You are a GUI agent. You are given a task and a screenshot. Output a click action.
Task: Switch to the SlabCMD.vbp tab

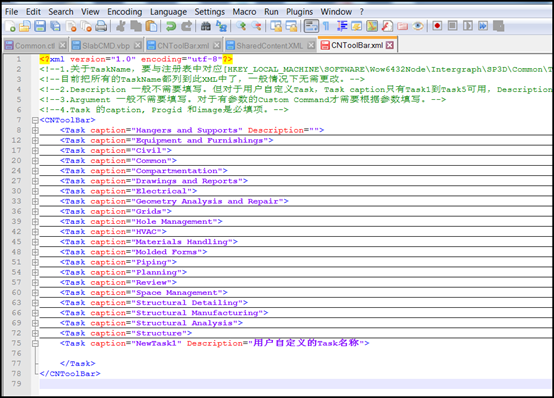tap(106, 45)
